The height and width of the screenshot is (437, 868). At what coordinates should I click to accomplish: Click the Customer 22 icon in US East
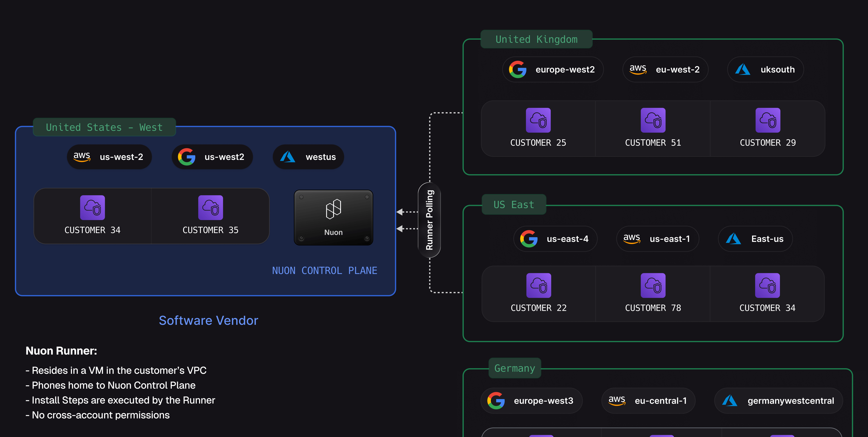click(538, 285)
